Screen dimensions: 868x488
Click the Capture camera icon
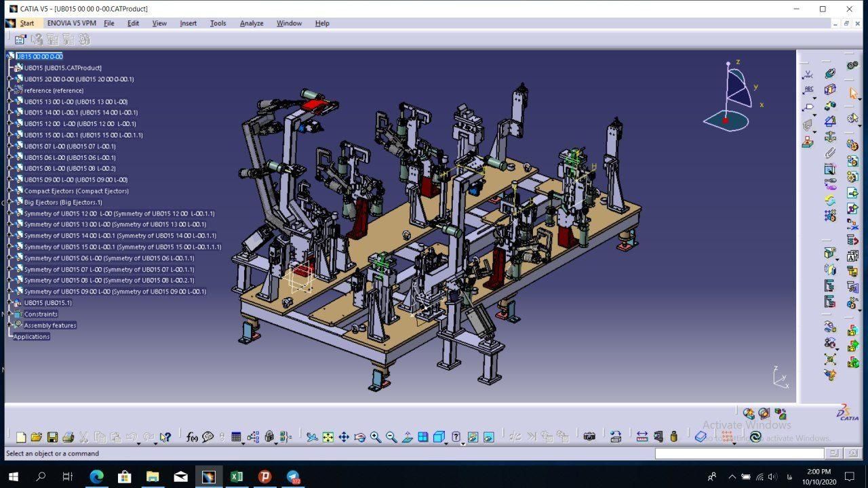click(x=589, y=437)
